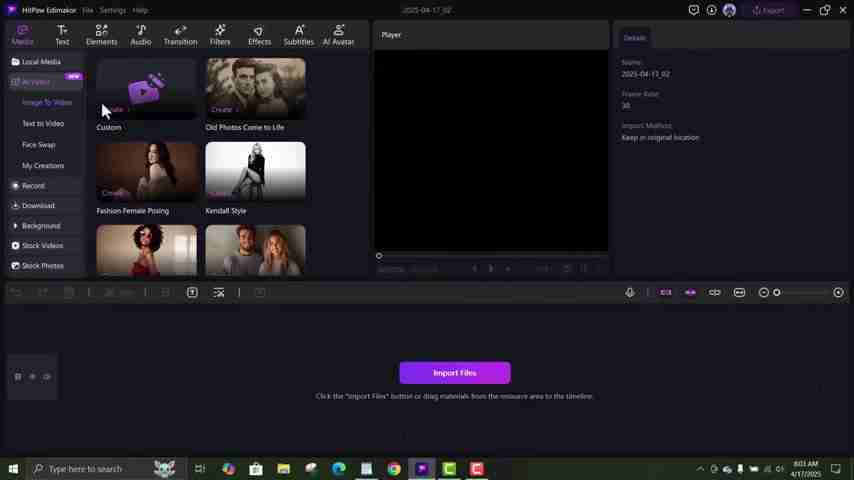Click the Filters icon
Image resolution: width=854 pixels, height=480 pixels.
(x=220, y=35)
